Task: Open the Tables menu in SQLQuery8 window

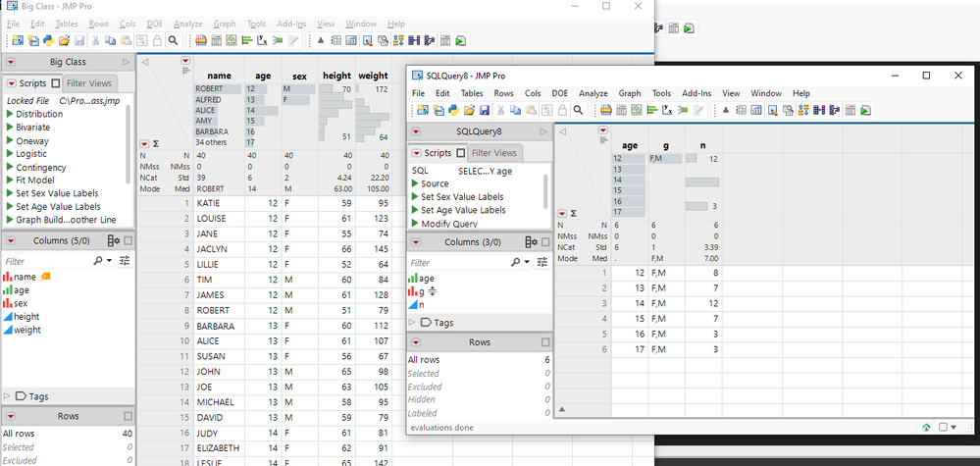Action: [x=472, y=93]
